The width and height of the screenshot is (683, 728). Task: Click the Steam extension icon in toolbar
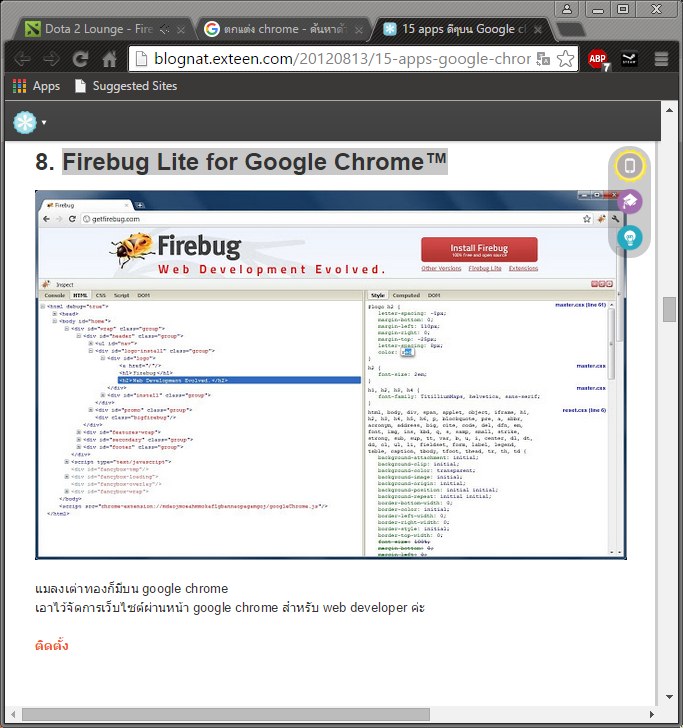629,59
